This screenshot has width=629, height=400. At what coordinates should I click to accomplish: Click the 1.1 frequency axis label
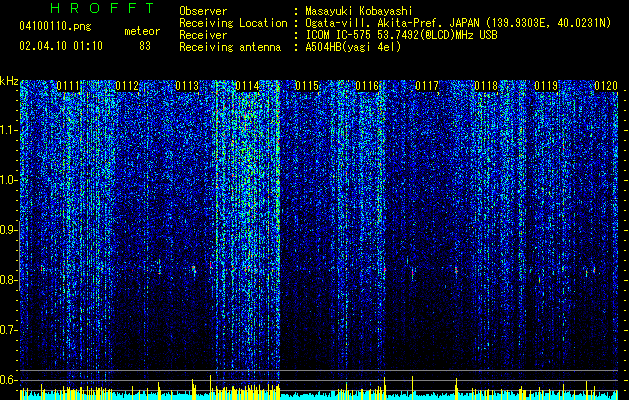click(9, 130)
